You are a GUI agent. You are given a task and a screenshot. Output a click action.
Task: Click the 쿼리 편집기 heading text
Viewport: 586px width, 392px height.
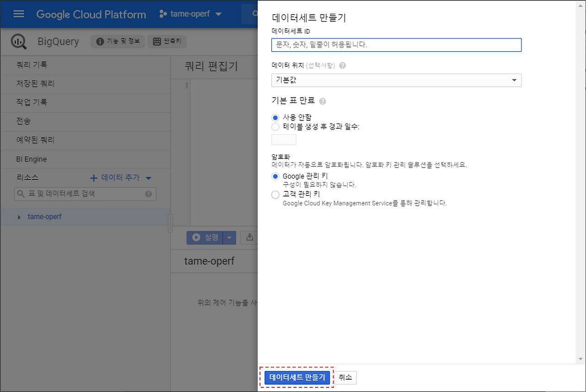211,66
